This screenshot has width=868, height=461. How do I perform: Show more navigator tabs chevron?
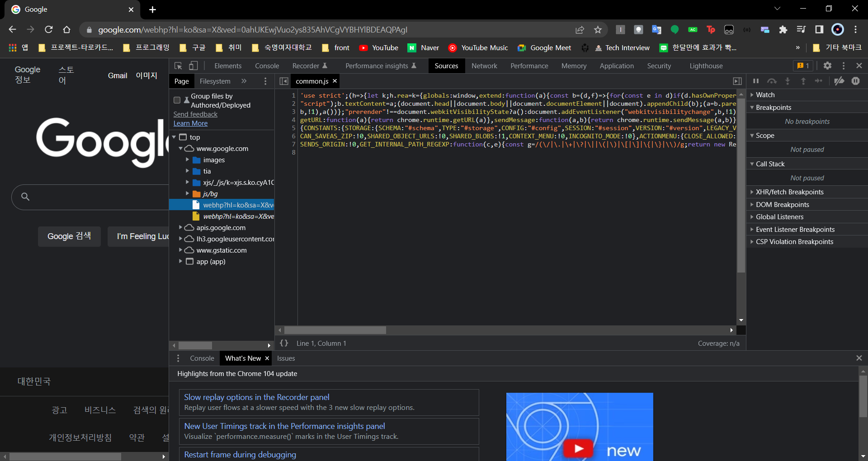(244, 81)
